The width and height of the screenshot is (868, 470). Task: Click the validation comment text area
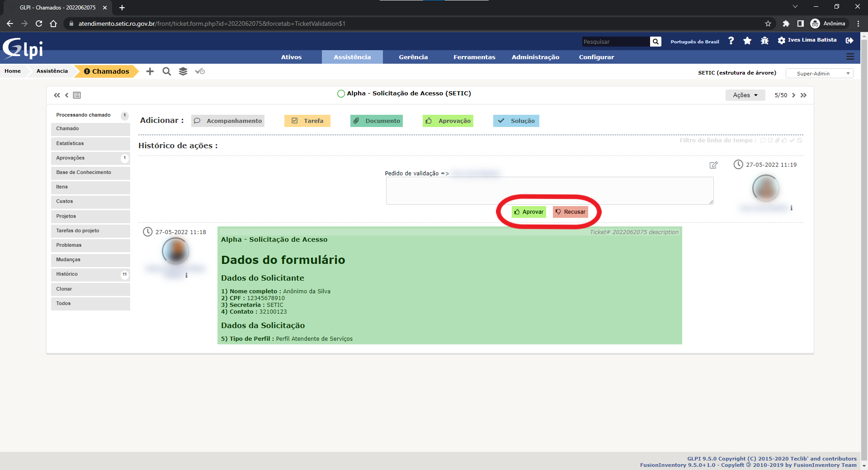[x=550, y=191]
